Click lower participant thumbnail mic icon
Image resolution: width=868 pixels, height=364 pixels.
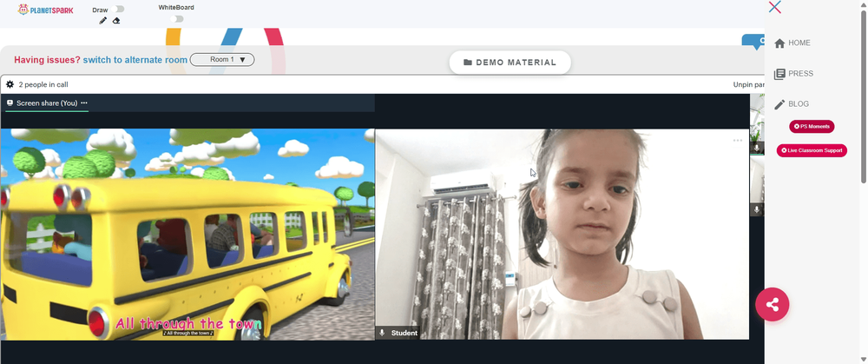pos(757,209)
